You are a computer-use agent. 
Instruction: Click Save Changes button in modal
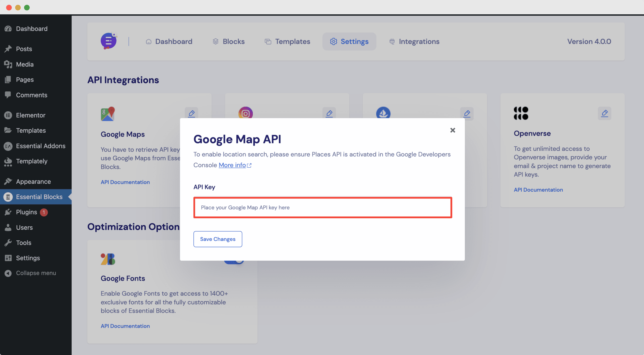pyautogui.click(x=218, y=239)
